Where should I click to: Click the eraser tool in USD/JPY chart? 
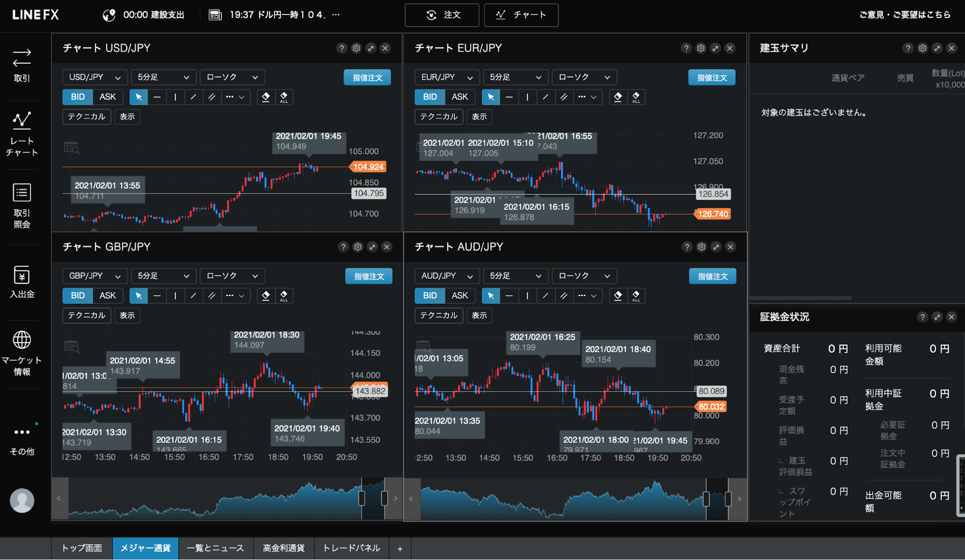pyautogui.click(x=266, y=97)
